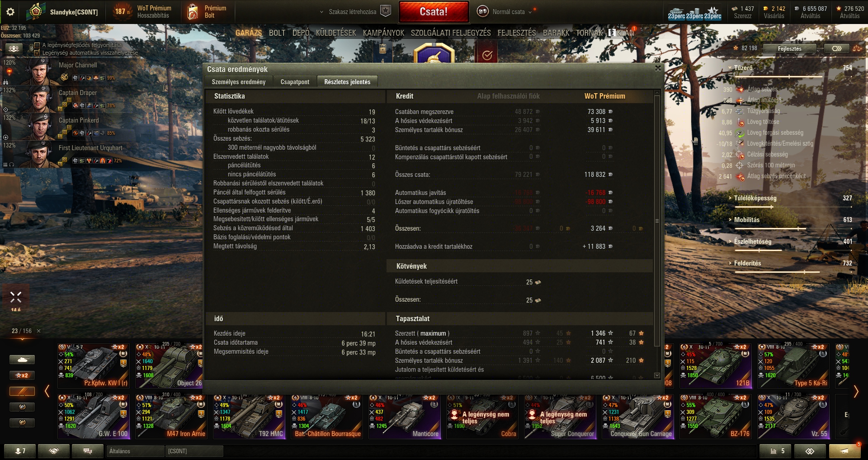Toggle the orange striped carousel filter
Image resolution: width=868 pixels, height=460 pixels.
pyautogui.click(x=22, y=391)
